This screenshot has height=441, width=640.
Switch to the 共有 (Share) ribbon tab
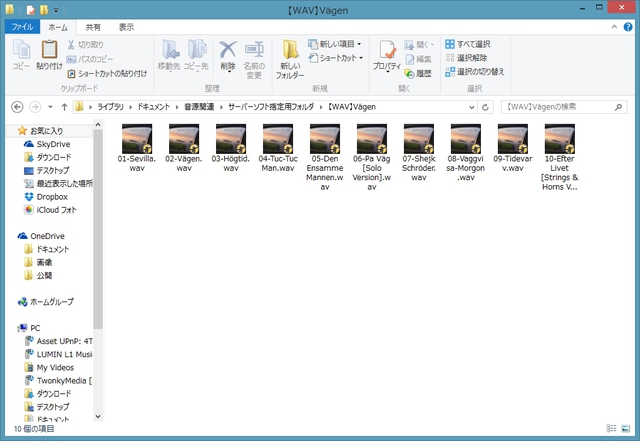92,27
